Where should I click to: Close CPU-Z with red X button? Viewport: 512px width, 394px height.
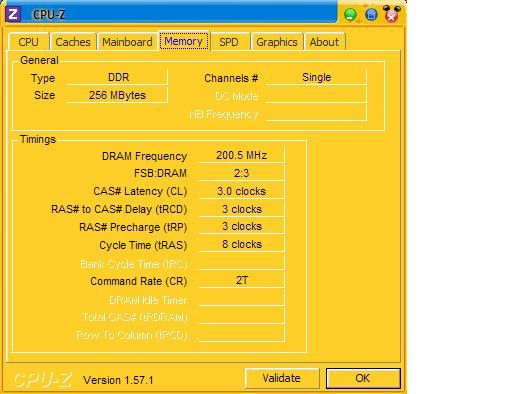(392, 15)
